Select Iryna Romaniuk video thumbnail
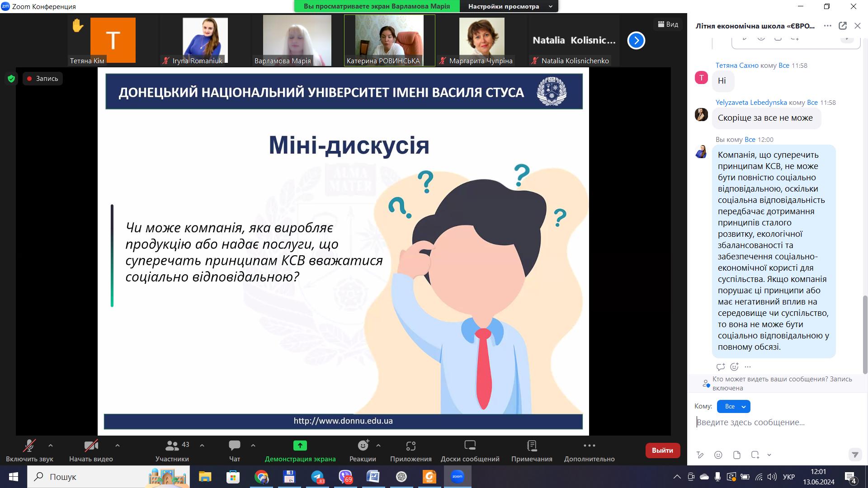Screen dimensions: 868x488 (205, 41)
